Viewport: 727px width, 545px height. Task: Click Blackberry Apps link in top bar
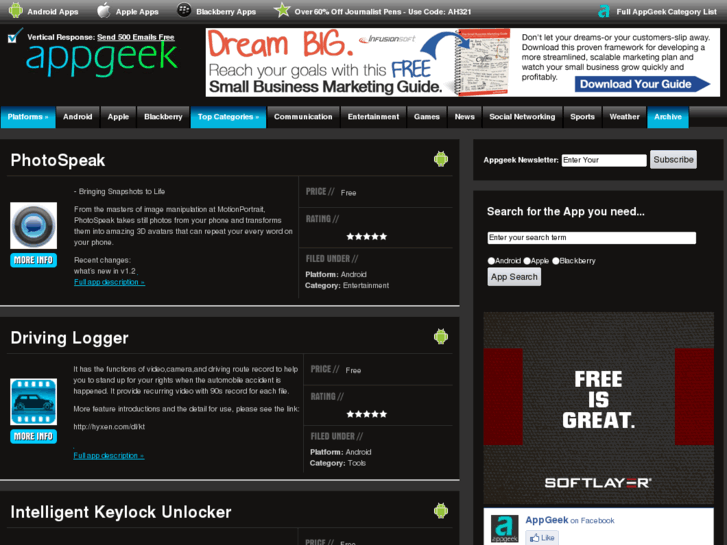pos(226,12)
